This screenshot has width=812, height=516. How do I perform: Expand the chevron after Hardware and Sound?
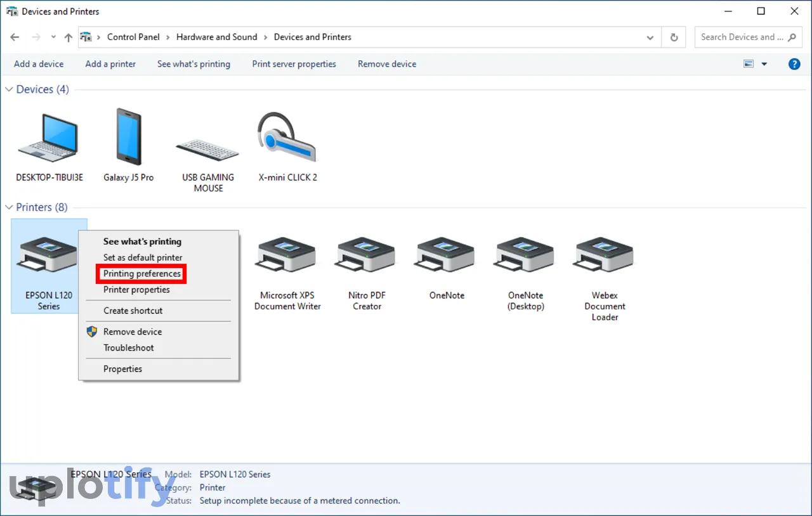266,37
